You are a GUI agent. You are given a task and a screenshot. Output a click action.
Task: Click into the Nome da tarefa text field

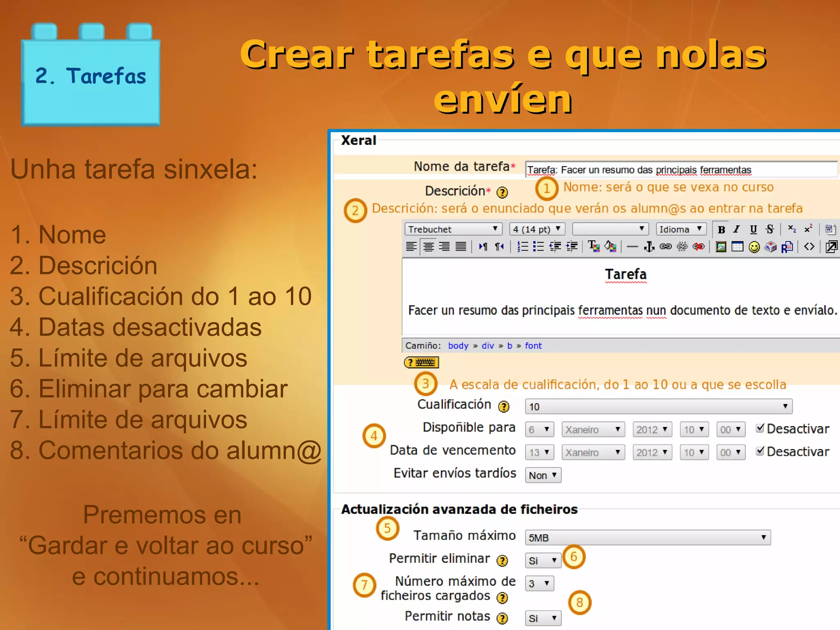coord(681,169)
